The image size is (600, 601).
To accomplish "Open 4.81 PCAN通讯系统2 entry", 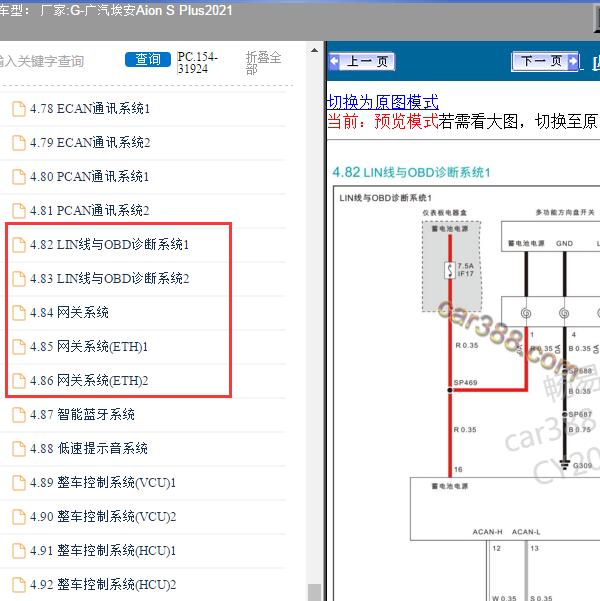I will (90, 210).
